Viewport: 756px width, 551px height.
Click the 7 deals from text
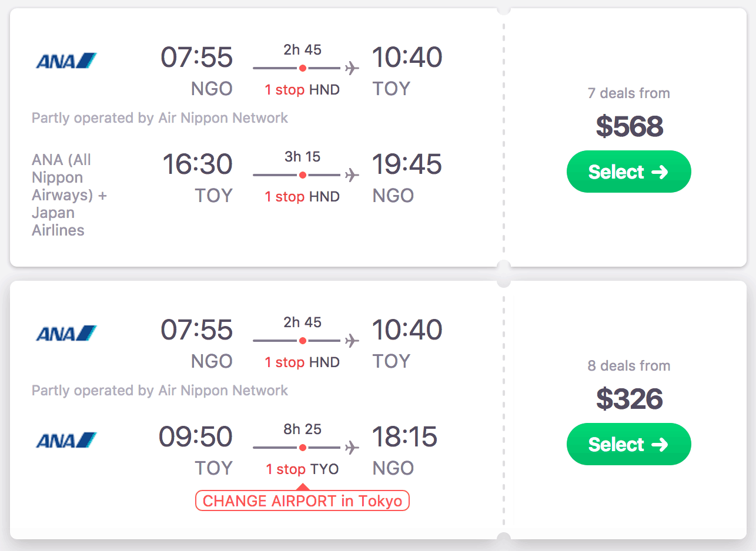(628, 93)
